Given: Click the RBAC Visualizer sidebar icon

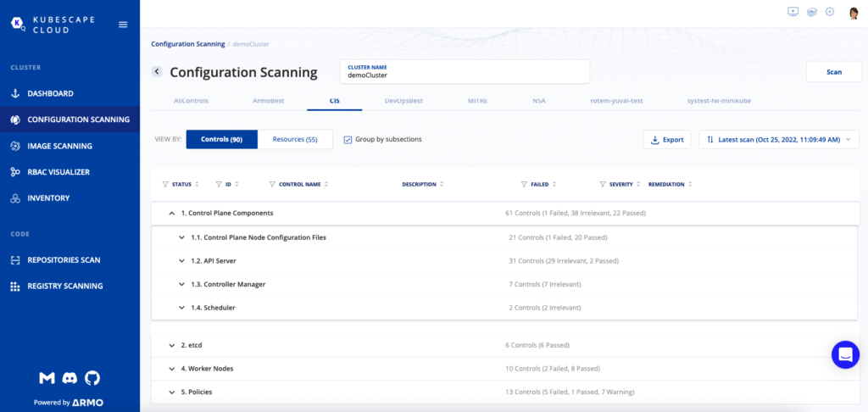Looking at the screenshot, I should click(x=15, y=172).
